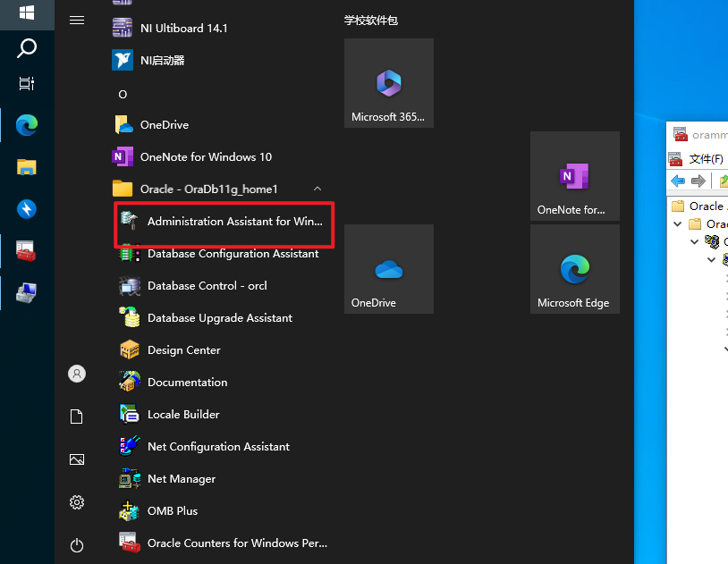Collapse the Oracle - OraDb11g_home1 folder
Screen dimensions: 728x564
coord(317,189)
